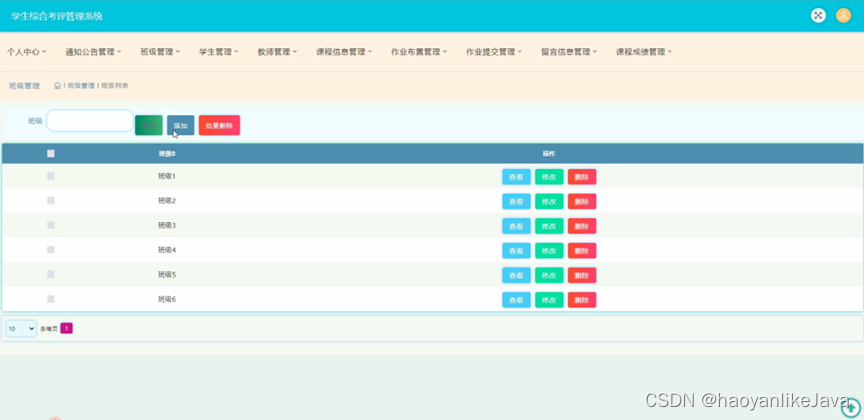View details of 班级2
The image size is (864, 420).
(x=516, y=202)
